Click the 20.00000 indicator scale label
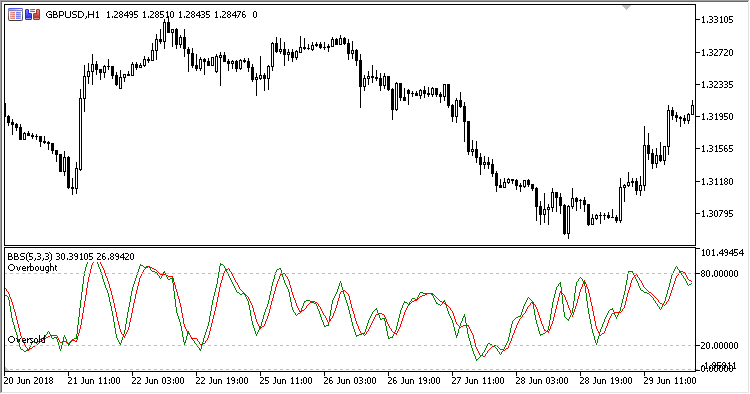 coord(719,345)
